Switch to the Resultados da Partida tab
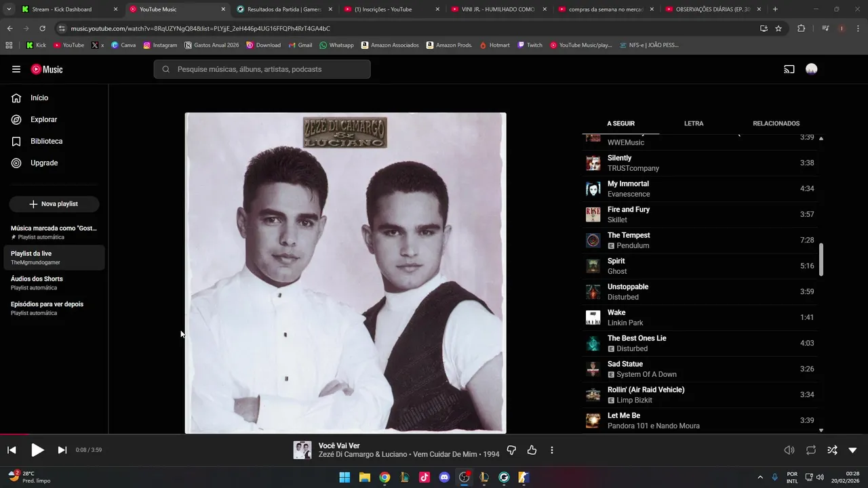 click(x=284, y=9)
